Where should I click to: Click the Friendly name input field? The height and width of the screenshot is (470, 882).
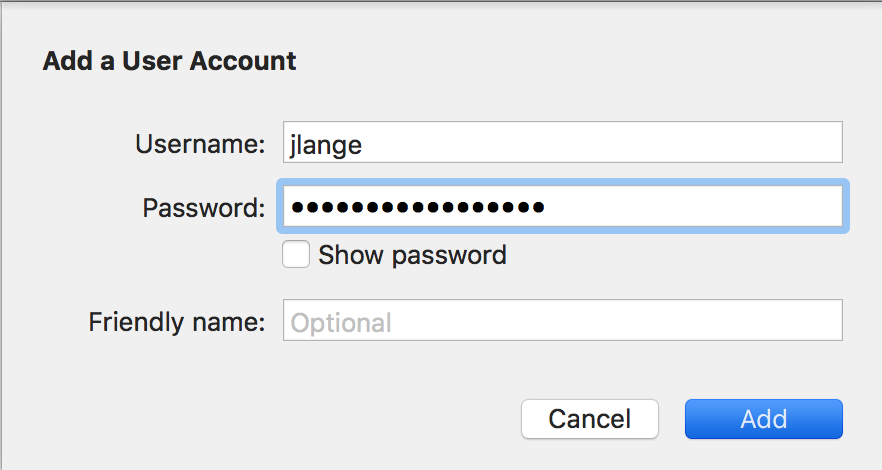click(x=562, y=321)
